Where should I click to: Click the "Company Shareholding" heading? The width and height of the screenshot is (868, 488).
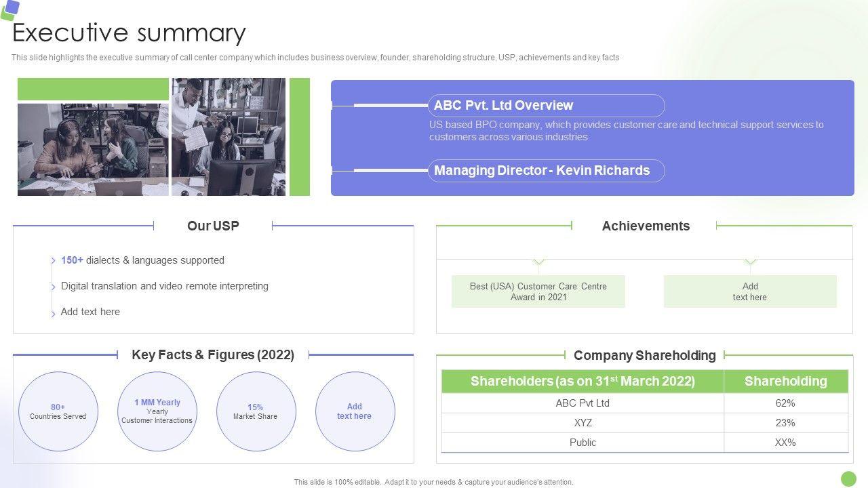[x=645, y=355]
